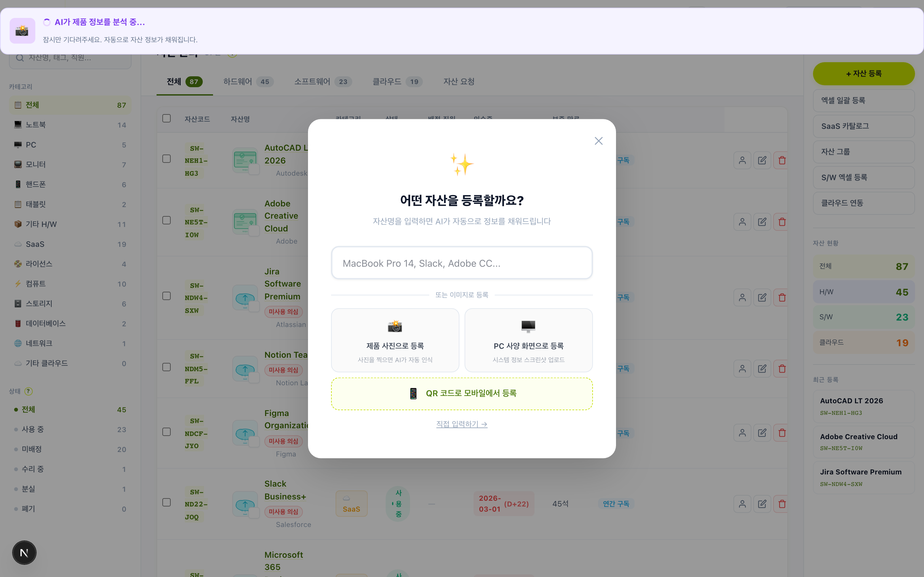
Task: Select the camera photo-registration option
Action: click(395, 340)
